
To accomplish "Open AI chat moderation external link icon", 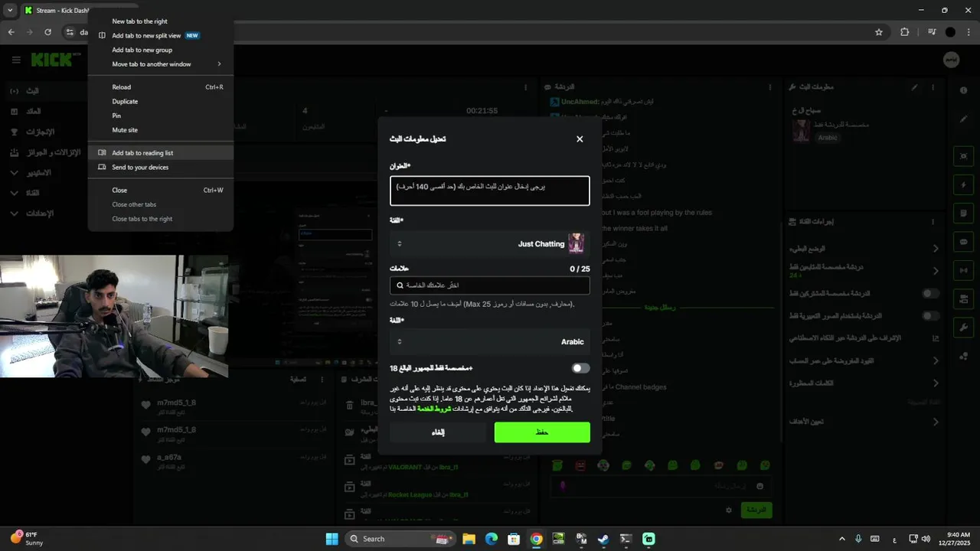I will tap(935, 338).
